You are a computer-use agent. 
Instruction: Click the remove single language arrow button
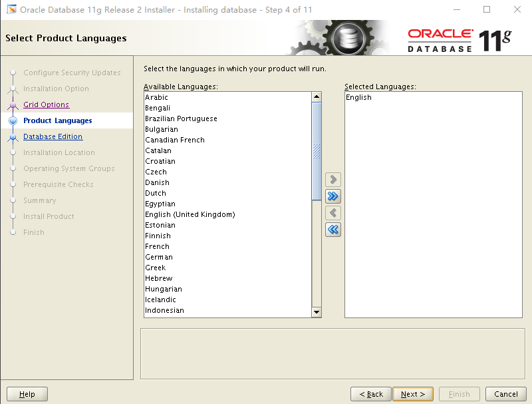pyautogui.click(x=333, y=213)
